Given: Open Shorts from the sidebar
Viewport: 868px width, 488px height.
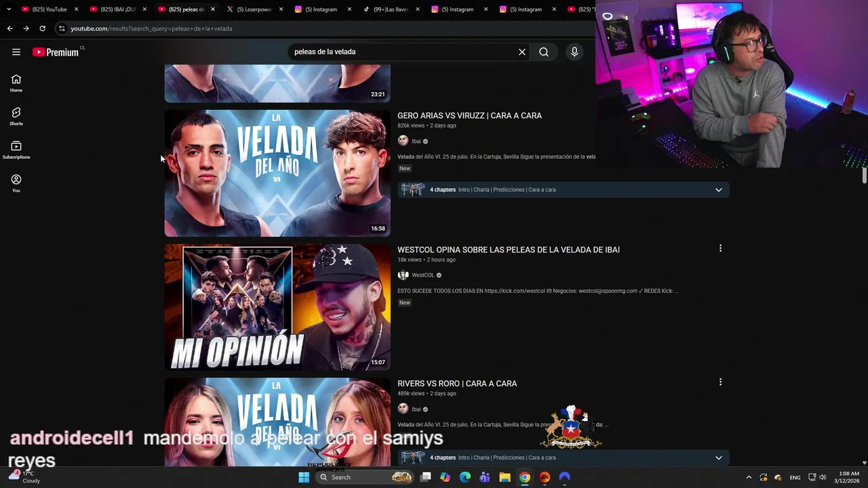Looking at the screenshot, I should coord(16,117).
